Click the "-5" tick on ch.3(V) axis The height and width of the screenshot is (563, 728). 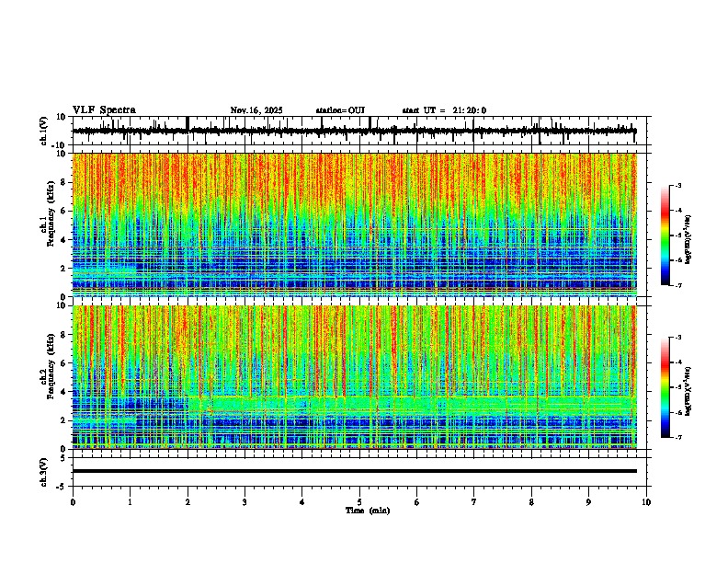[x=62, y=487]
